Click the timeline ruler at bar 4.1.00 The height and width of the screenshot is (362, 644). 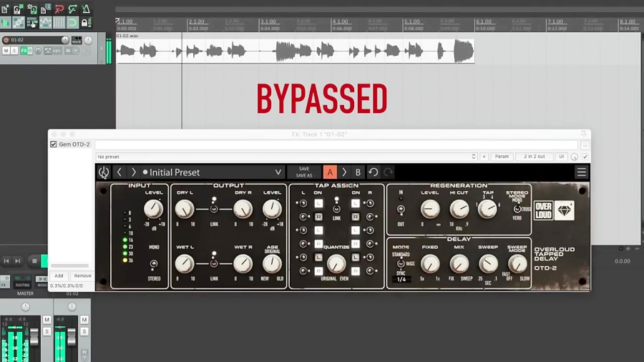tap(341, 21)
